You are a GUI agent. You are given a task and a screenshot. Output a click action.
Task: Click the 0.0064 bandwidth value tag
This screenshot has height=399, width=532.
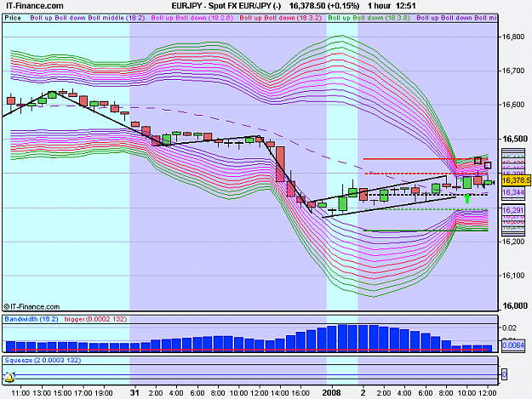coord(513,345)
